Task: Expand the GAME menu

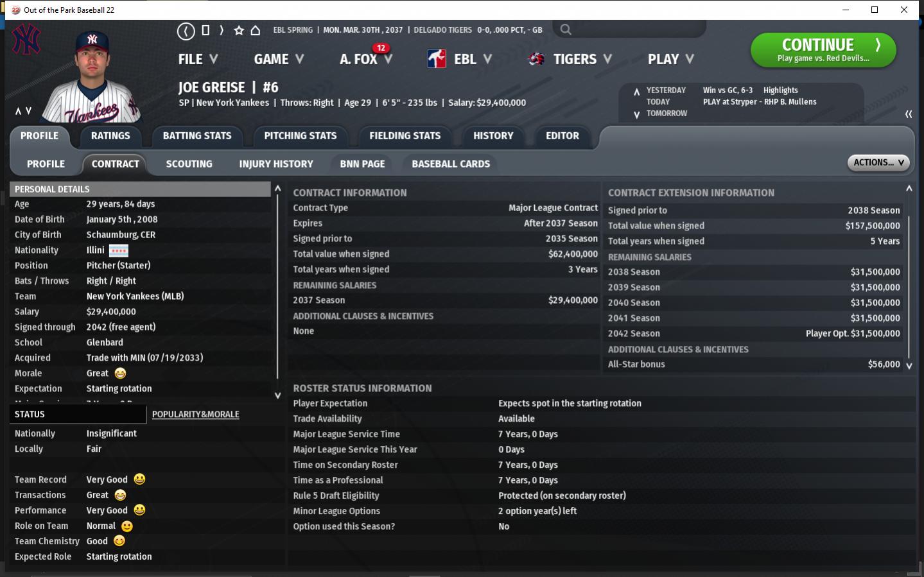Action: tap(279, 59)
